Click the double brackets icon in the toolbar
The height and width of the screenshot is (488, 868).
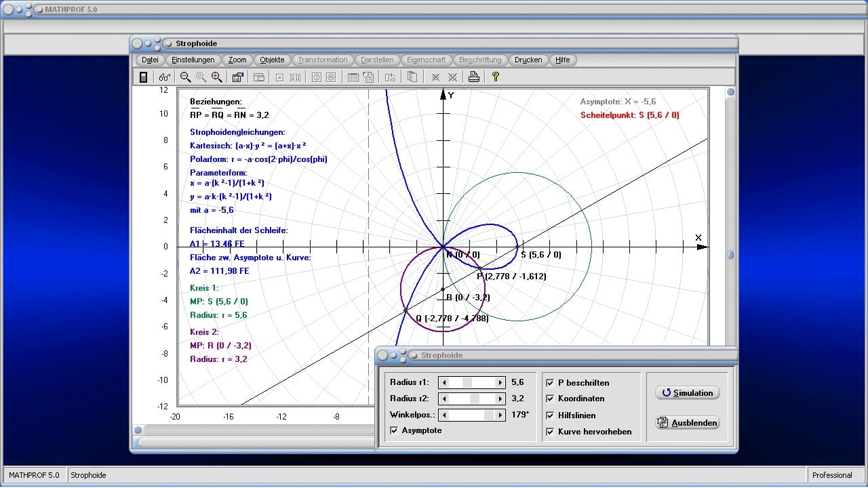tap(295, 77)
